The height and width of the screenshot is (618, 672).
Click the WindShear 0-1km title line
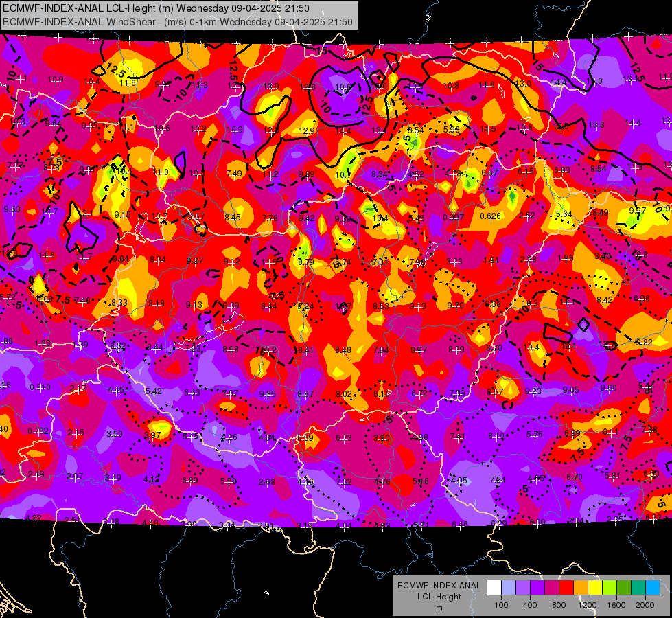click(x=177, y=22)
